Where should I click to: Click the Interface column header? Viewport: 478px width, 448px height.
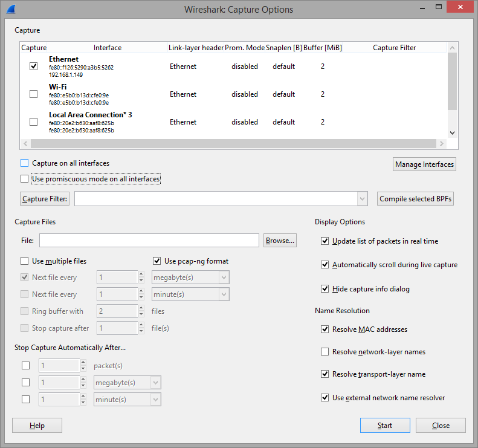coord(108,48)
